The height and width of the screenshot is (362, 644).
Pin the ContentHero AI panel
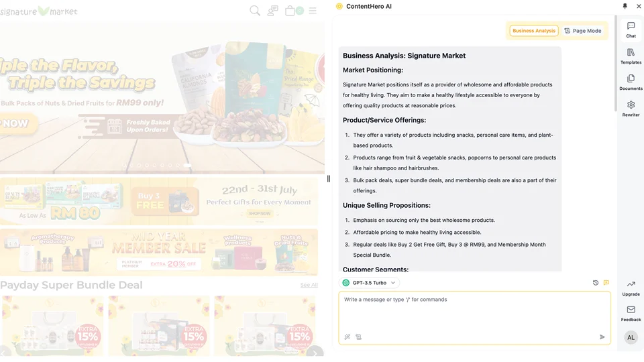[x=625, y=6]
